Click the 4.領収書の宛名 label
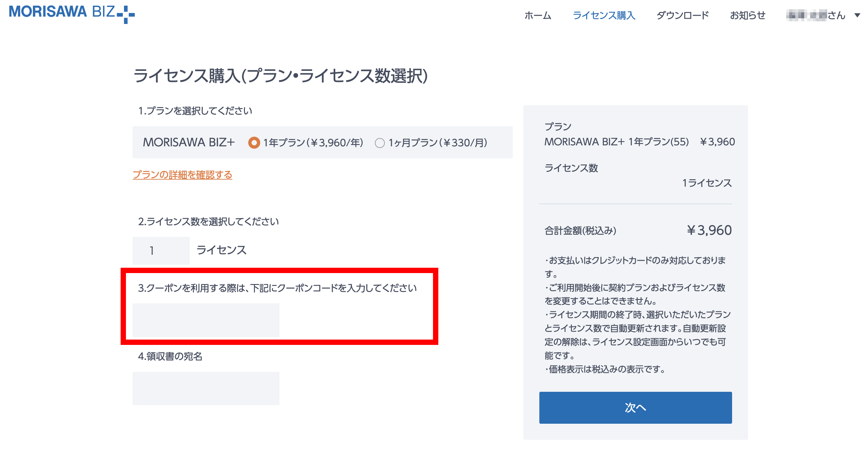The height and width of the screenshot is (449, 868). tap(170, 356)
